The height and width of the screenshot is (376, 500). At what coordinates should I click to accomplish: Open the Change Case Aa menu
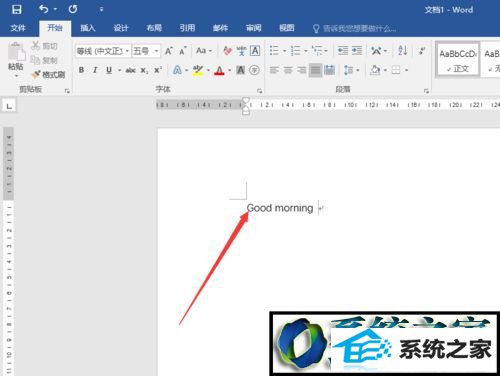click(x=204, y=51)
